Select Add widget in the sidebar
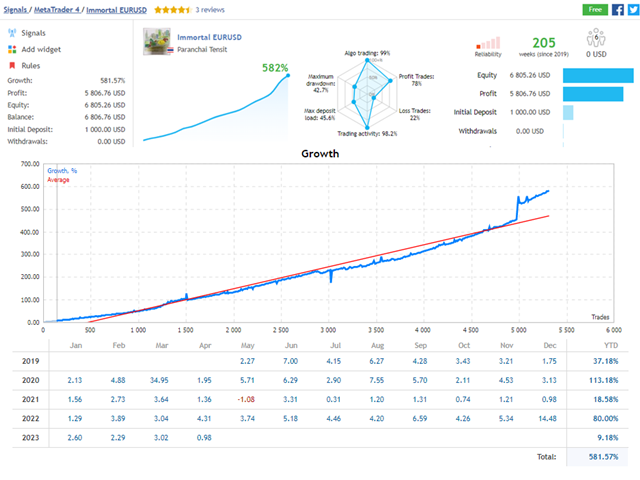 coord(41,49)
